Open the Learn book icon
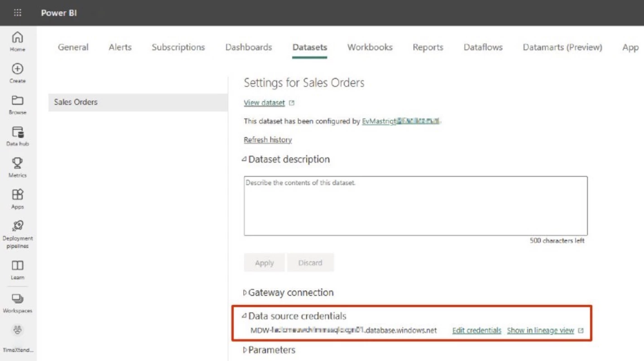 17,266
